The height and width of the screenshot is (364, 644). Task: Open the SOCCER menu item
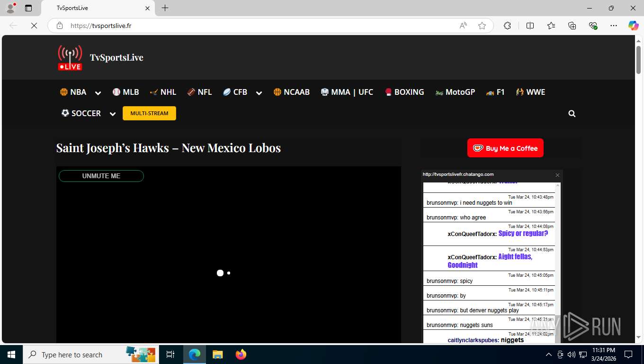pyautogui.click(x=81, y=113)
